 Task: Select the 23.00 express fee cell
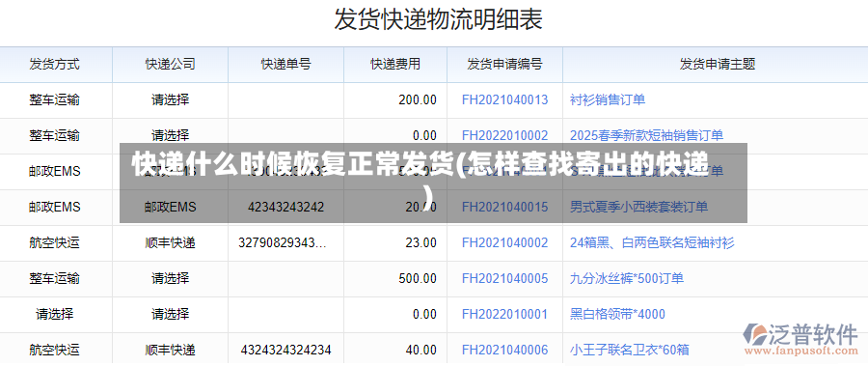coord(395,242)
